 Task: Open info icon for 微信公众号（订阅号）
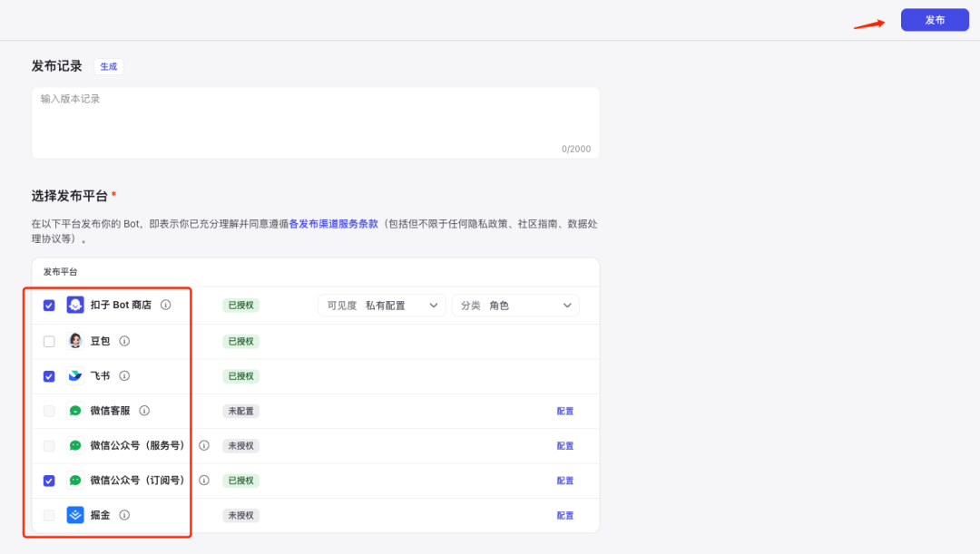(204, 481)
